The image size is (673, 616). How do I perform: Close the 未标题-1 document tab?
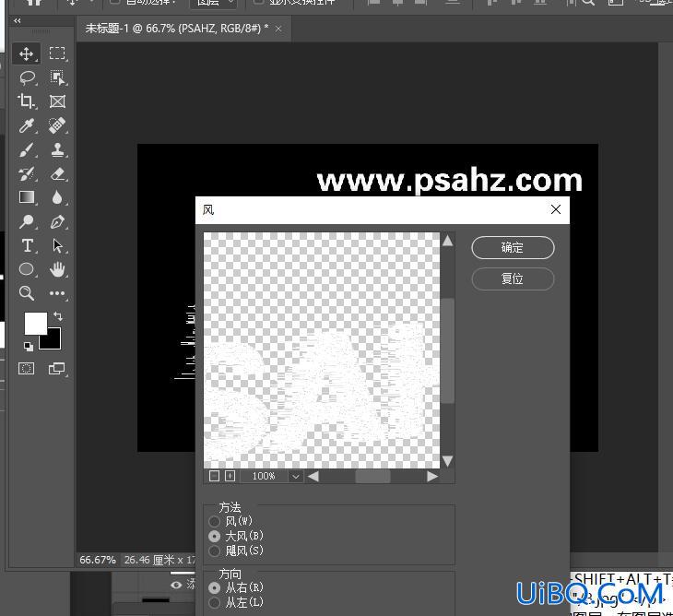278,29
